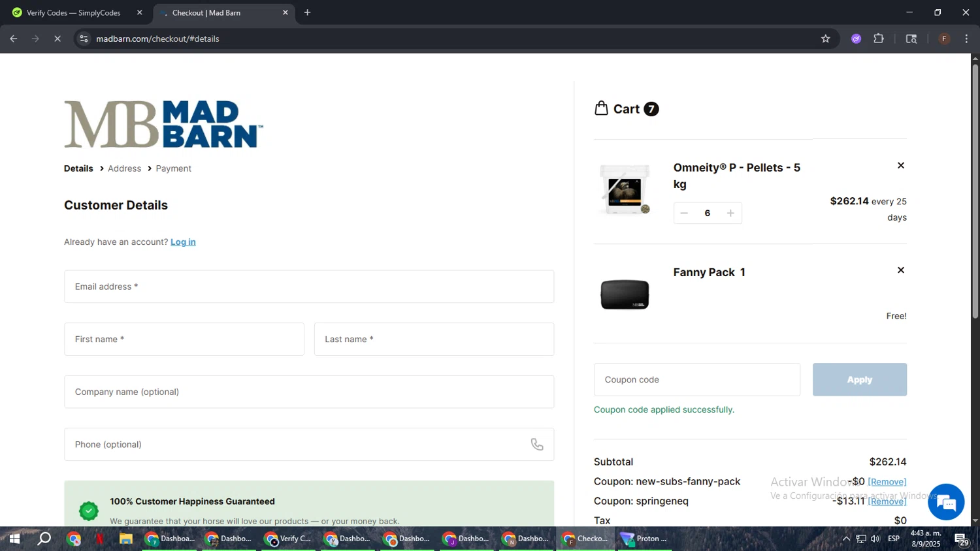980x551 pixels.
Task: Open the network icon in system tray
Action: pyautogui.click(x=861, y=539)
